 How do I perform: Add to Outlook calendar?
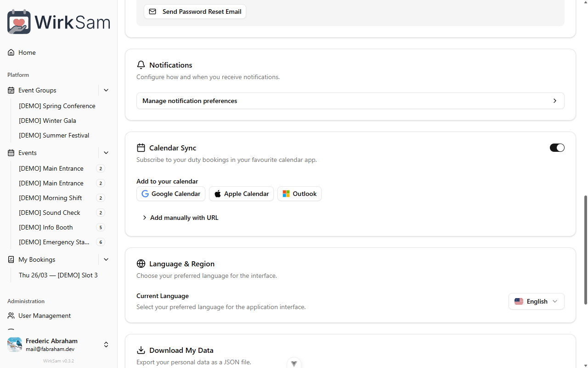pyautogui.click(x=300, y=194)
